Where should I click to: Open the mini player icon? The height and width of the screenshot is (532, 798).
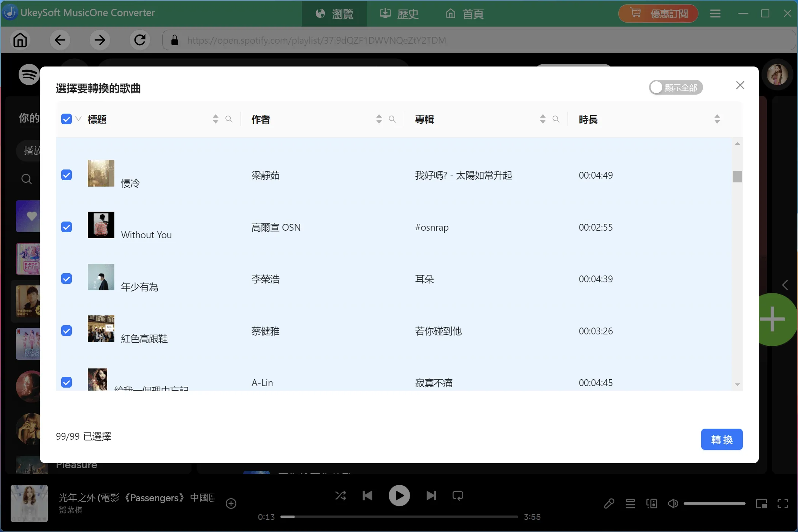pyautogui.click(x=762, y=503)
